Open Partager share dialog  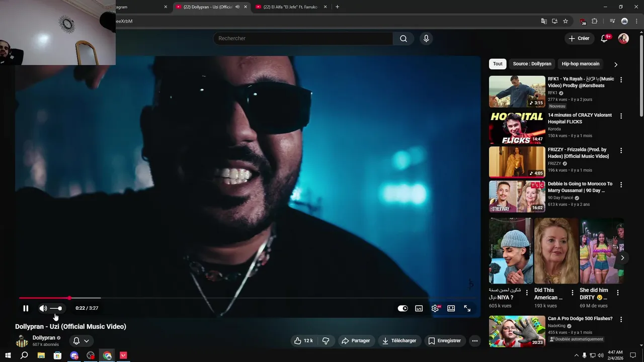(x=356, y=340)
